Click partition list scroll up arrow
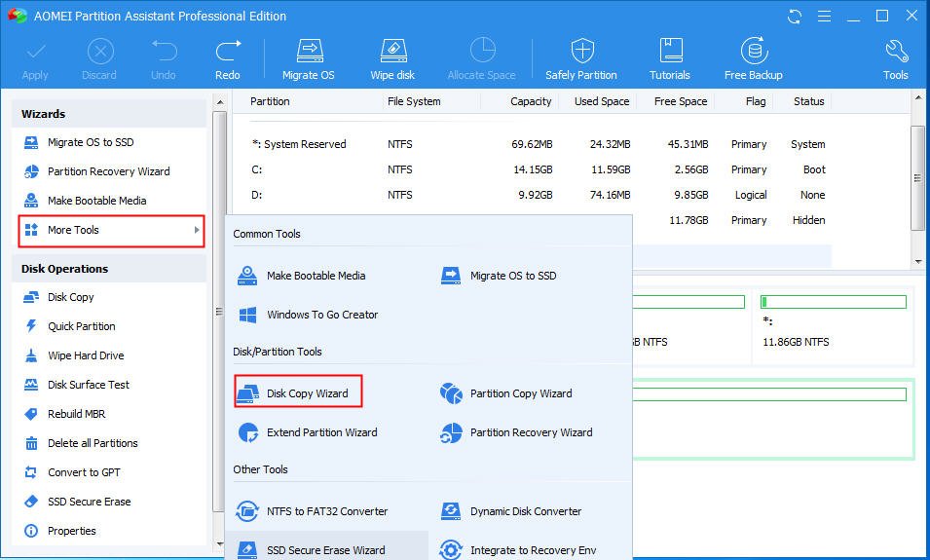Image resolution: width=930 pixels, height=560 pixels. pos(918,97)
